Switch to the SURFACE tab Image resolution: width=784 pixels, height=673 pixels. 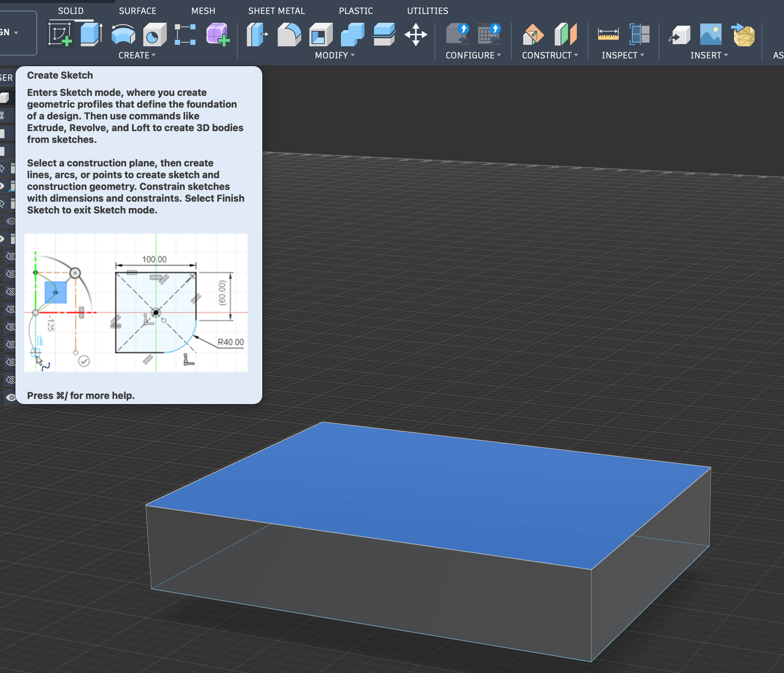tap(137, 11)
